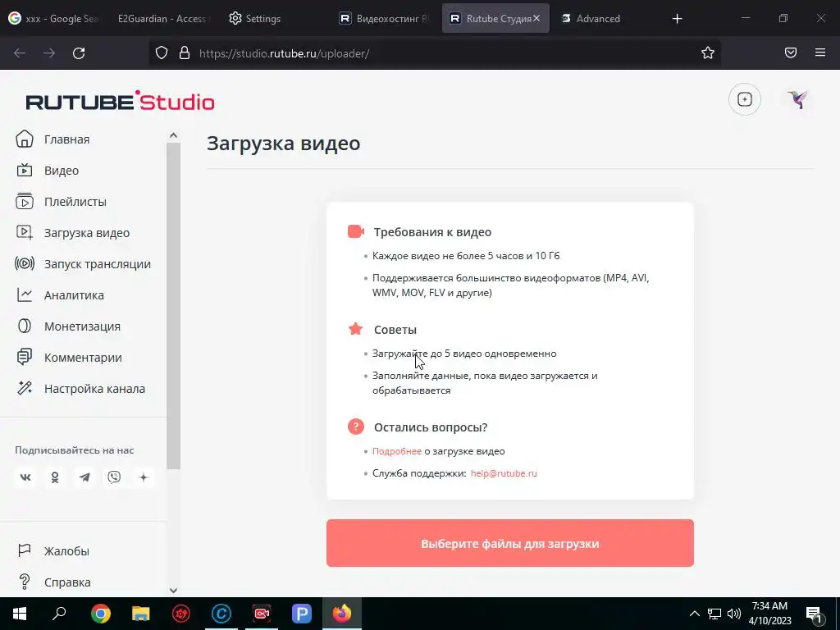Open File Explorer from the taskbar

(x=141, y=614)
